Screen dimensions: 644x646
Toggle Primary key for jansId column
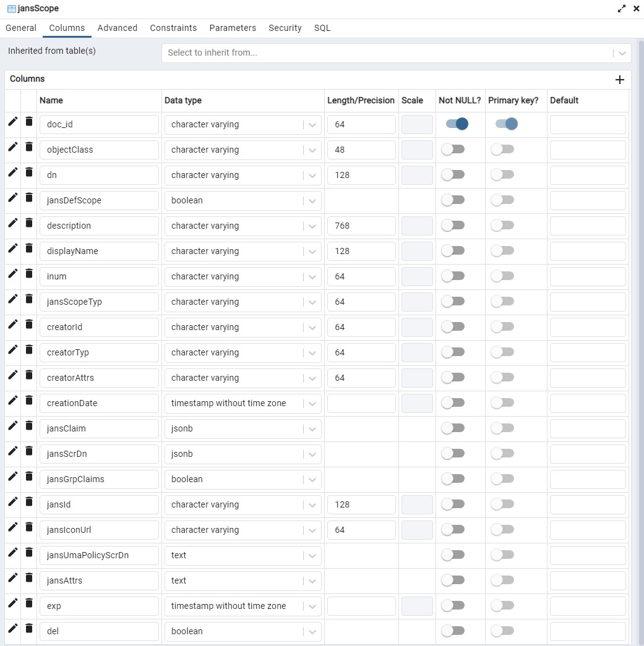pos(502,504)
